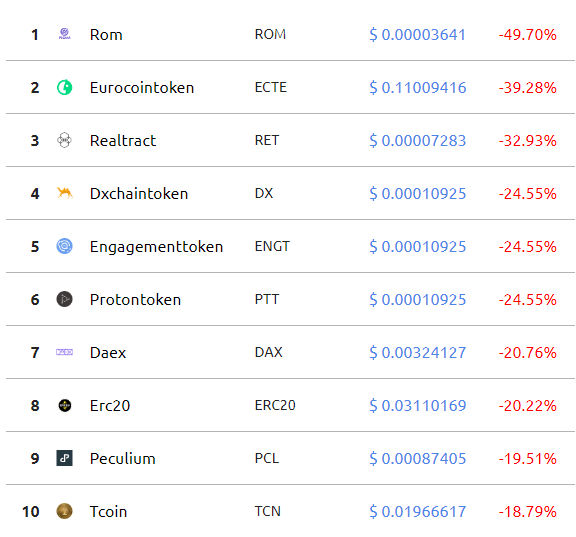
Task: Open the Peculium name link
Action: [123, 459]
